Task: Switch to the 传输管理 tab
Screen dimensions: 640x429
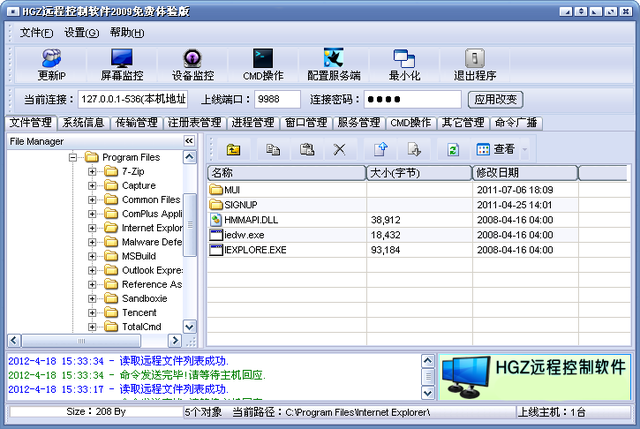Action: (136, 123)
